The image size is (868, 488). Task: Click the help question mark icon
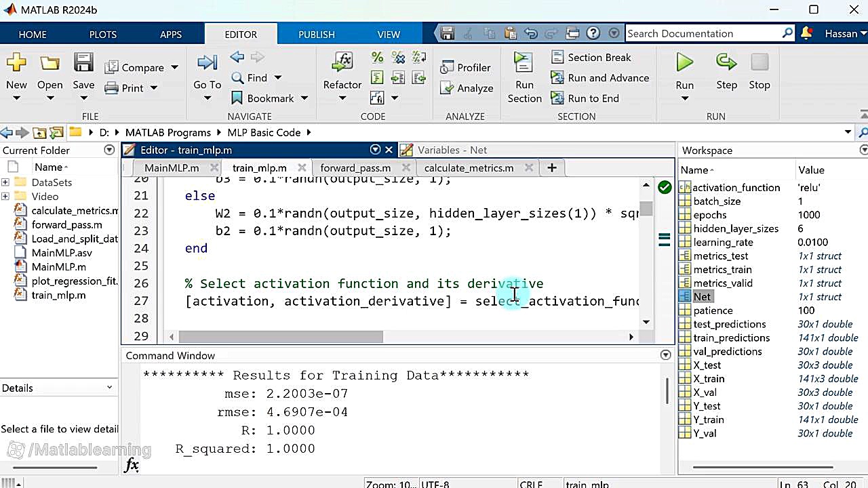coord(593,33)
